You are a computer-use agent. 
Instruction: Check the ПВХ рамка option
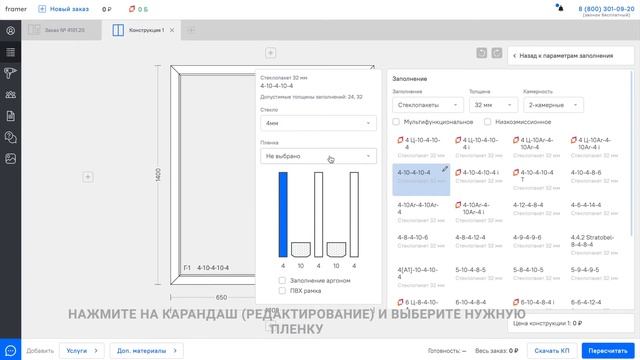point(282,291)
